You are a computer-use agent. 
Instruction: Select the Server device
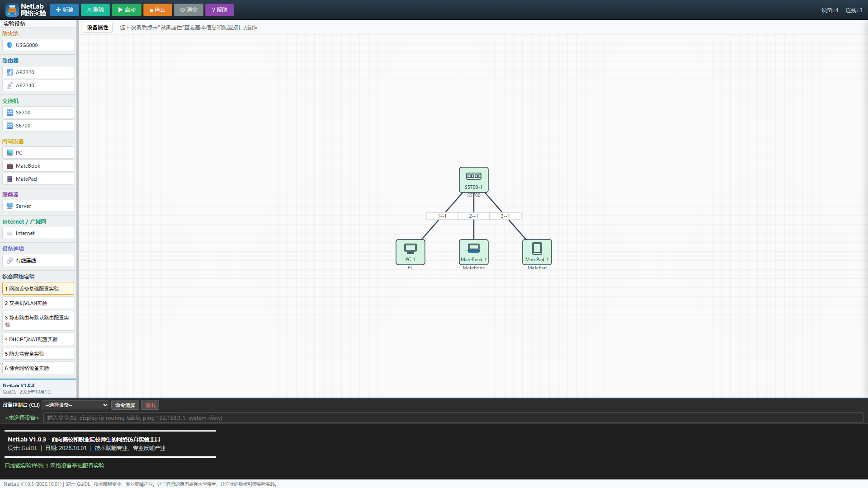tap(38, 206)
